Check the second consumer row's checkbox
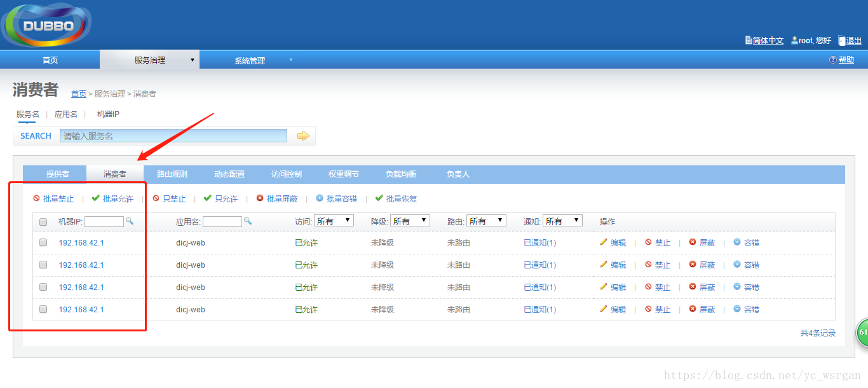The height and width of the screenshot is (388, 868). 43,265
